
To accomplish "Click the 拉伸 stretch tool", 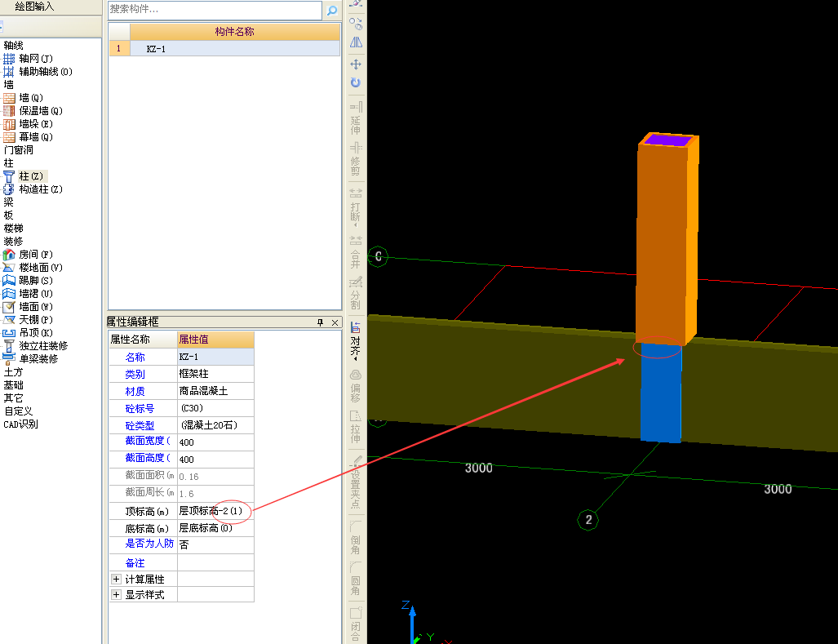I will (x=356, y=427).
